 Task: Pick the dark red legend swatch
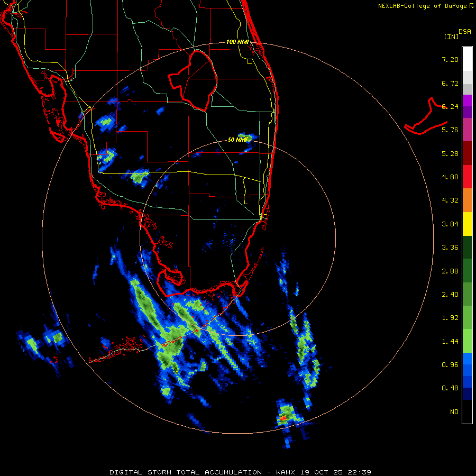pos(467,153)
